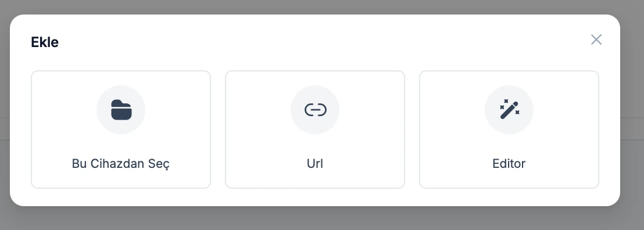Click the folder icon for device upload
644x230 pixels.
121,110
